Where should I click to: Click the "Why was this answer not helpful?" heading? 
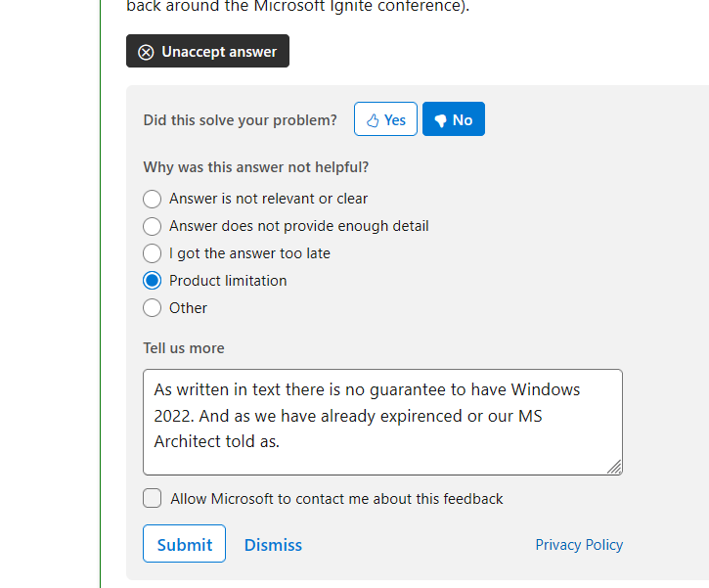pos(255,167)
